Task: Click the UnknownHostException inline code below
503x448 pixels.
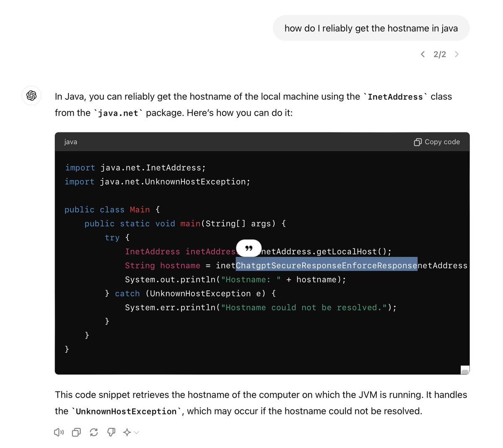Action: (126, 412)
